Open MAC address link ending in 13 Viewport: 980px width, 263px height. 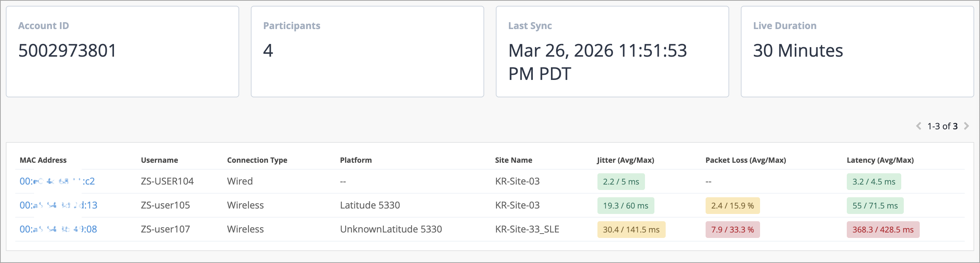(58, 206)
